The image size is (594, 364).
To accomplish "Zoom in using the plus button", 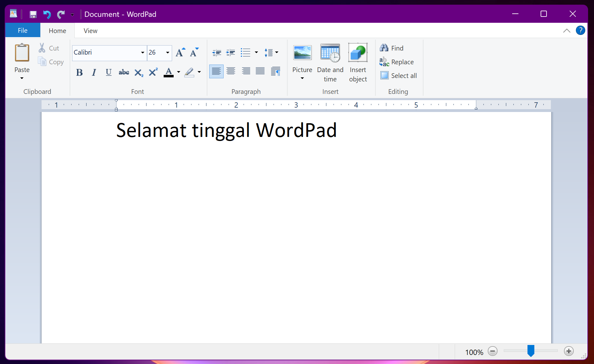I will pyautogui.click(x=569, y=351).
